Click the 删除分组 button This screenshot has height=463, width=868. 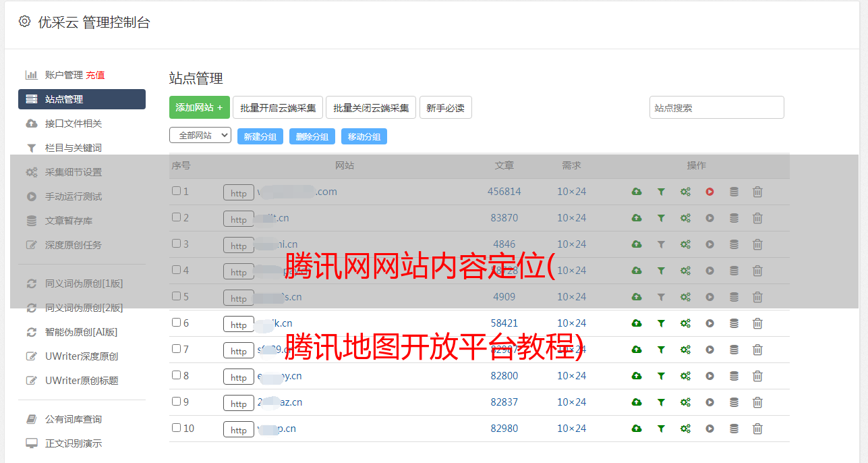point(312,136)
